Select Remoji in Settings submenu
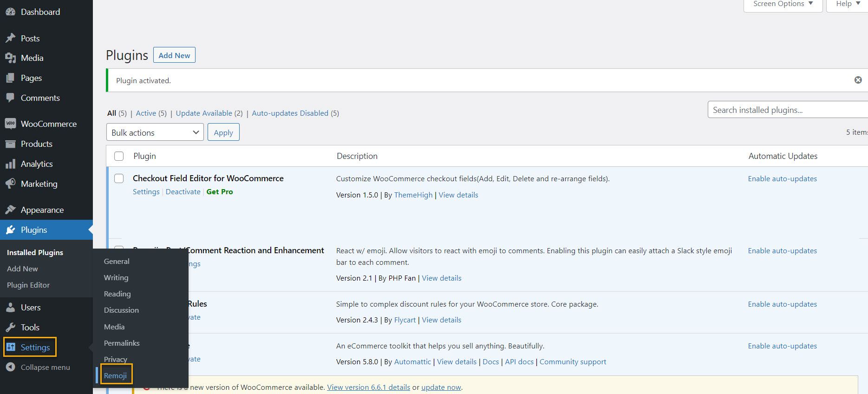This screenshot has height=394, width=868. coord(115,375)
